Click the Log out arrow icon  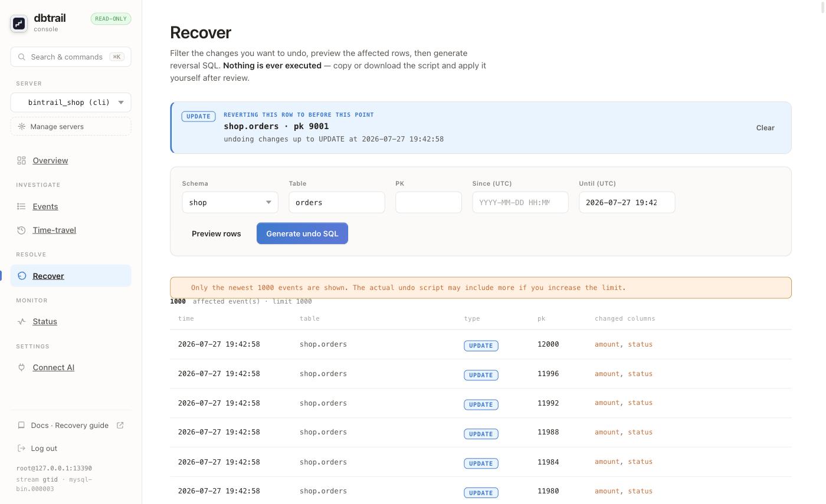pyautogui.click(x=22, y=448)
